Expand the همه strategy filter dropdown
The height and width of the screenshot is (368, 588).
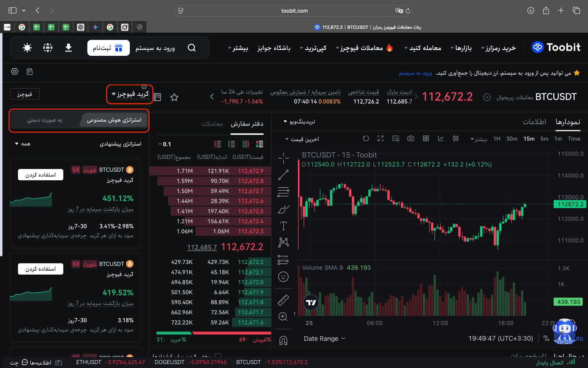[x=23, y=144]
